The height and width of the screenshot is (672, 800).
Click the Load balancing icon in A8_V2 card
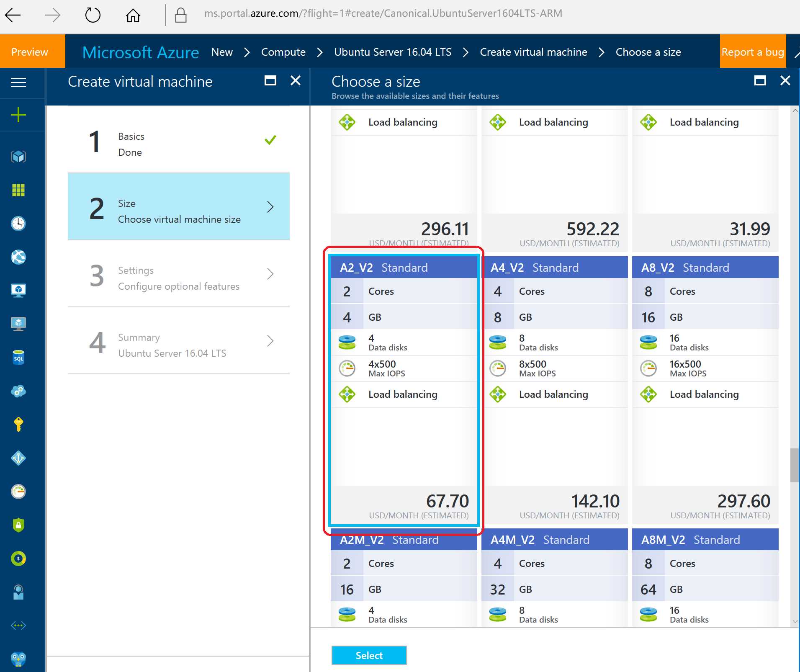pos(648,394)
